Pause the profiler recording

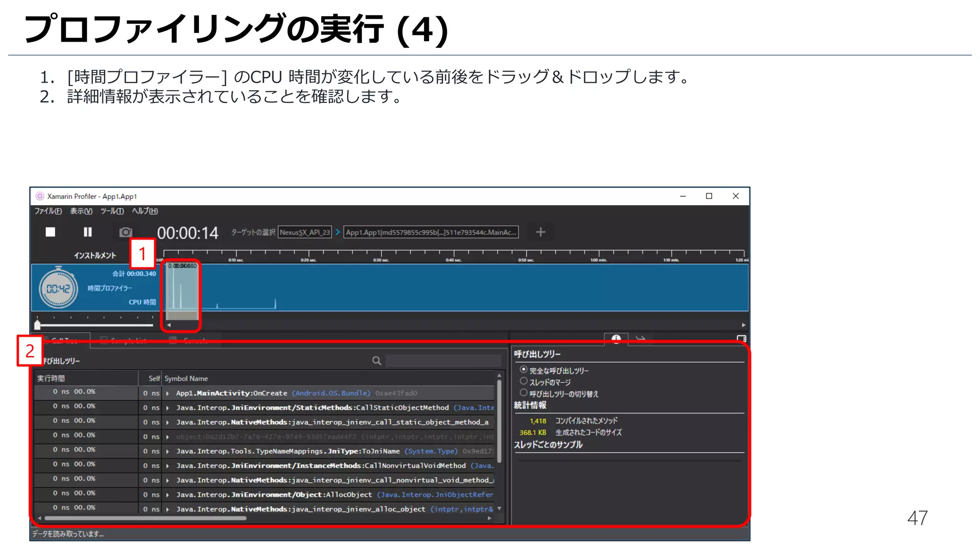(x=88, y=232)
